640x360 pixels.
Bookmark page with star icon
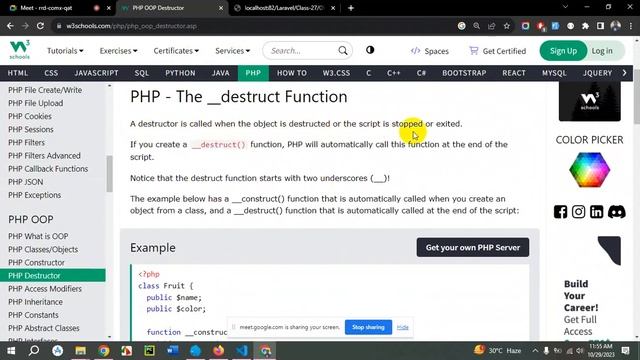(x=507, y=26)
